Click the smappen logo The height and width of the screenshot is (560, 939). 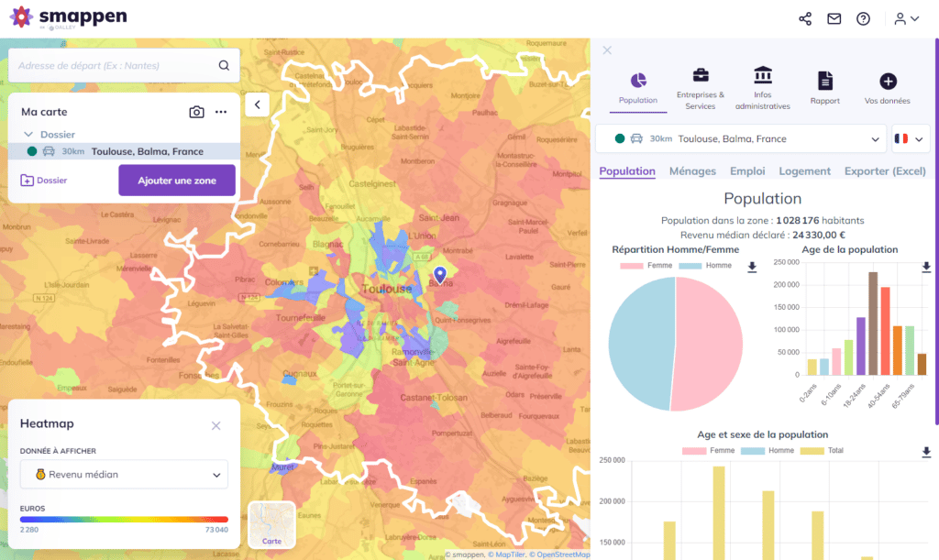click(x=68, y=17)
